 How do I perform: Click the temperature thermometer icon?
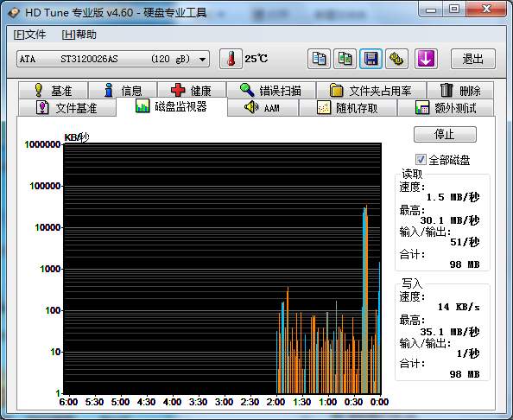pos(231,59)
